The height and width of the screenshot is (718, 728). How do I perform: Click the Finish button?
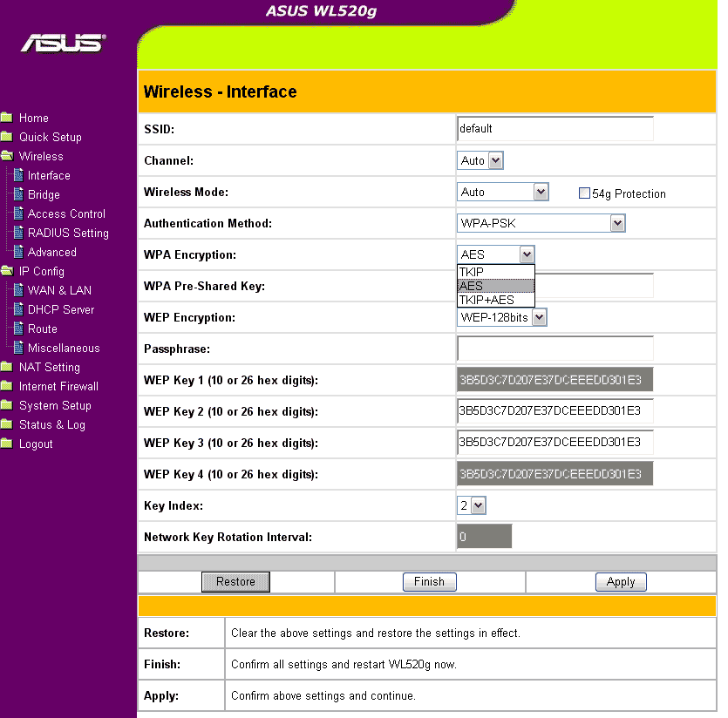(x=430, y=581)
